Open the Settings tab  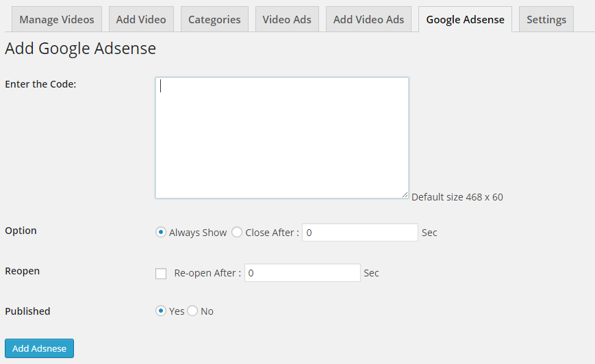click(x=546, y=19)
